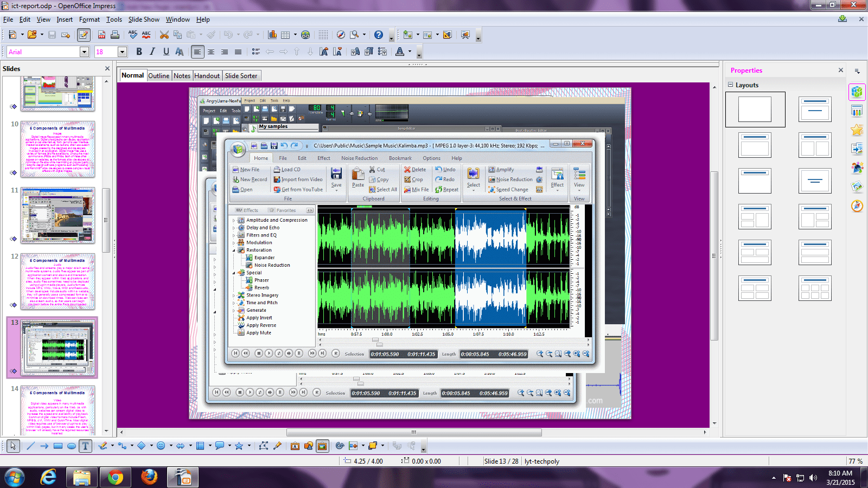Select the Line Ends with Arrow tool
Viewport: 868px width, 488px height.
[44, 446]
